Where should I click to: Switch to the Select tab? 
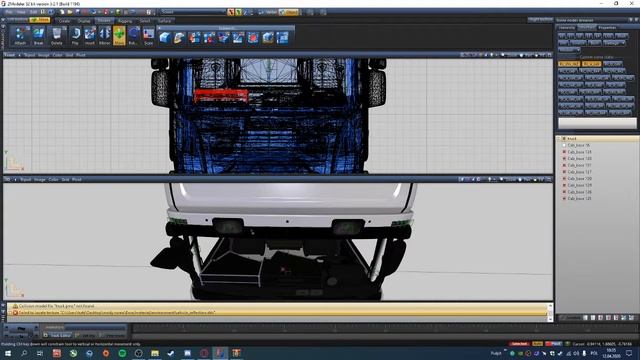pos(145,21)
